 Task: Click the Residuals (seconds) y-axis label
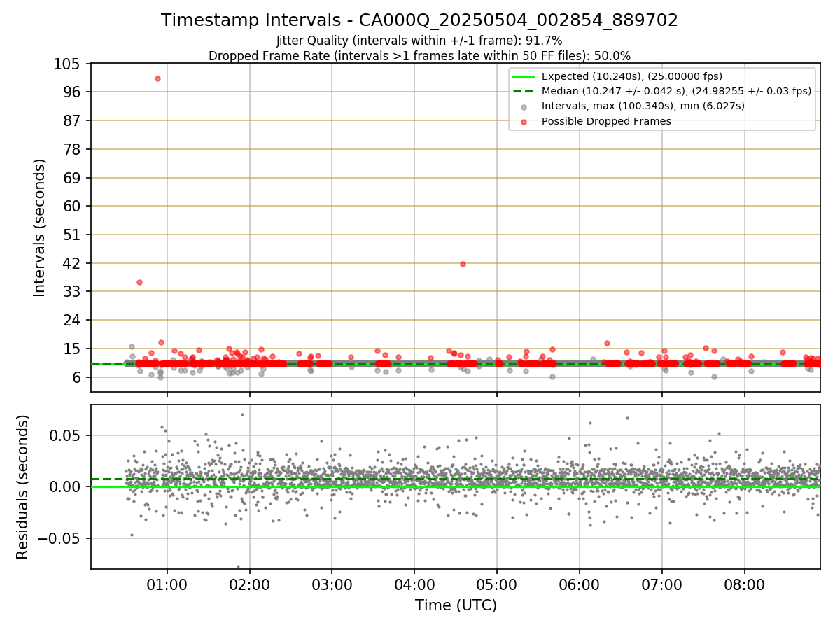[x=23, y=487]
